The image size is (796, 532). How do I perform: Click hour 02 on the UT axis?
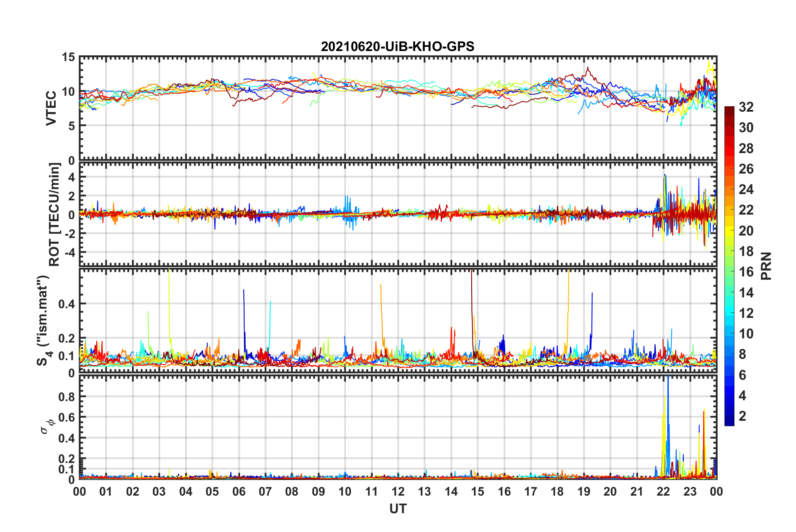(x=133, y=491)
